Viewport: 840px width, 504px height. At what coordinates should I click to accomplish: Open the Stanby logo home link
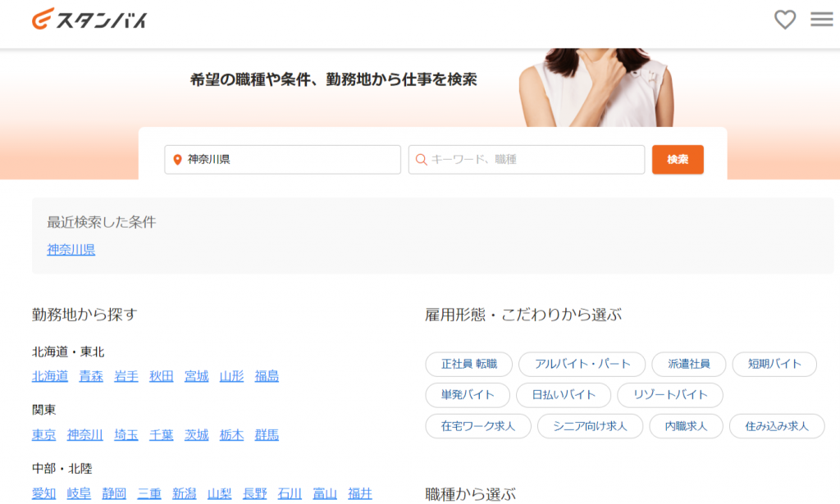[89, 20]
